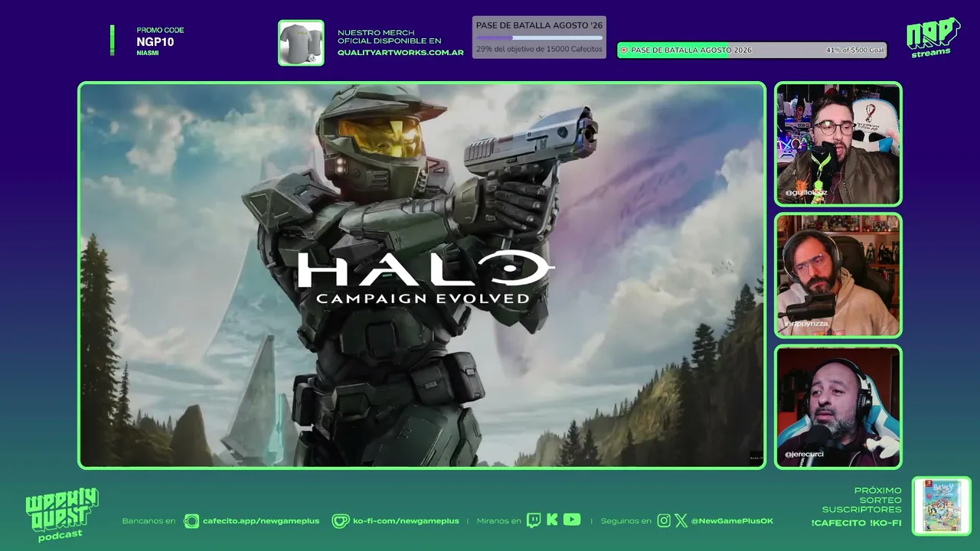Viewport: 980px width, 551px height.
Task: Open the ko-fi-com/newgameplus link
Action: point(406,521)
